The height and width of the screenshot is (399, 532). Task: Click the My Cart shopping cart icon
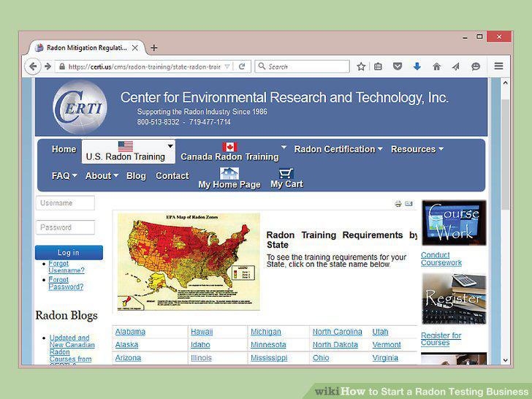point(286,173)
